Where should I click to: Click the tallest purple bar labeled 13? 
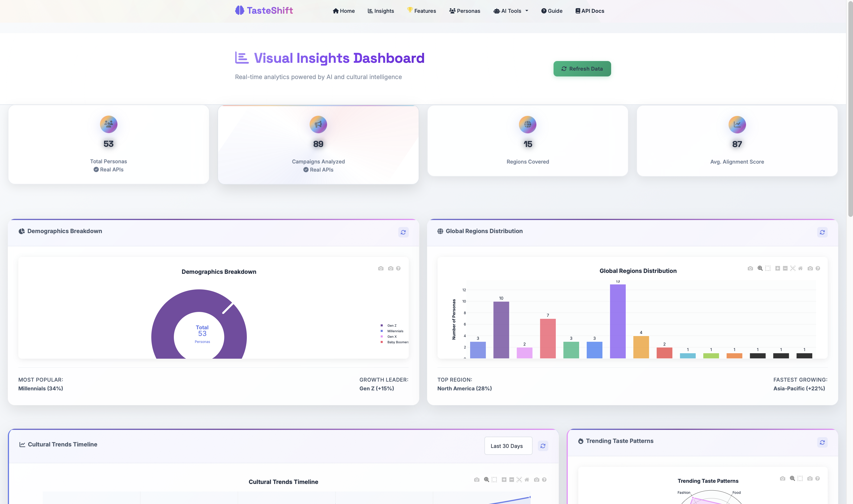coord(618,321)
